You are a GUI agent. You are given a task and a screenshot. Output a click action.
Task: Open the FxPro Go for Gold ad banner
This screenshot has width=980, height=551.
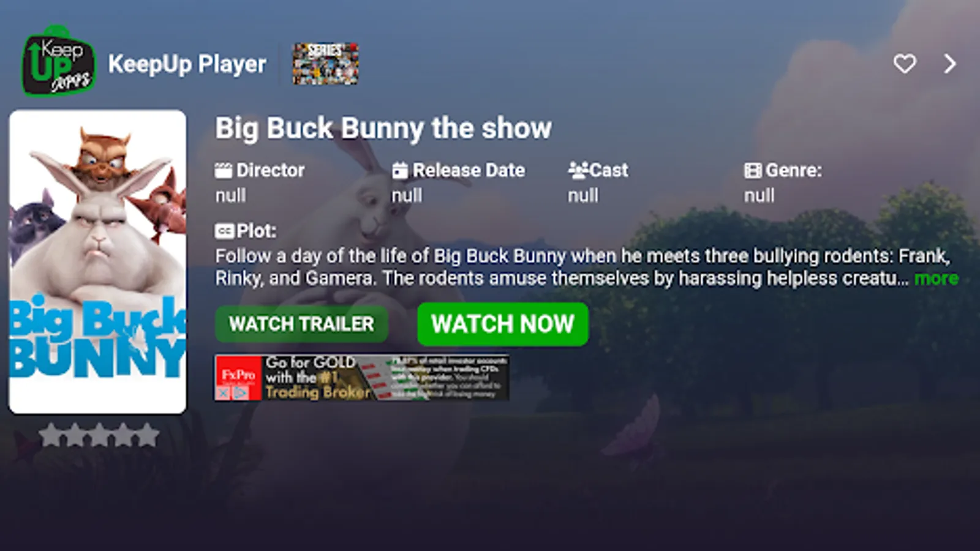[x=361, y=378]
